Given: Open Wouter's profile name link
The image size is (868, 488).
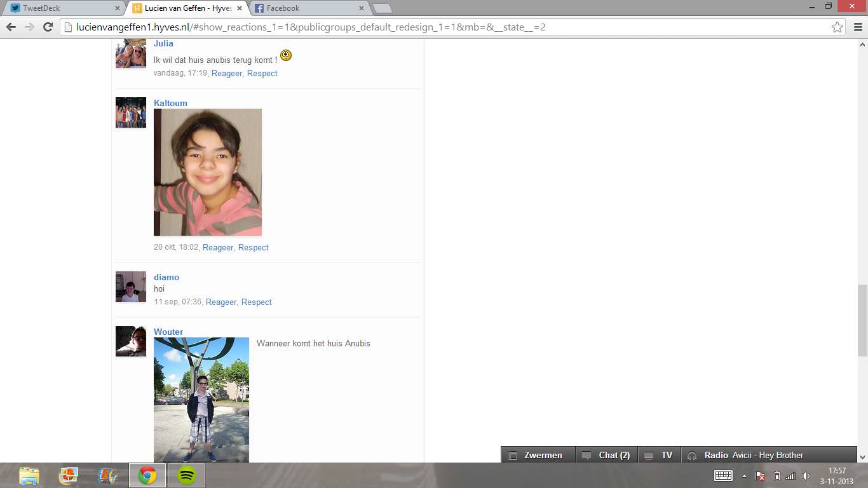Looking at the screenshot, I should click(x=168, y=332).
